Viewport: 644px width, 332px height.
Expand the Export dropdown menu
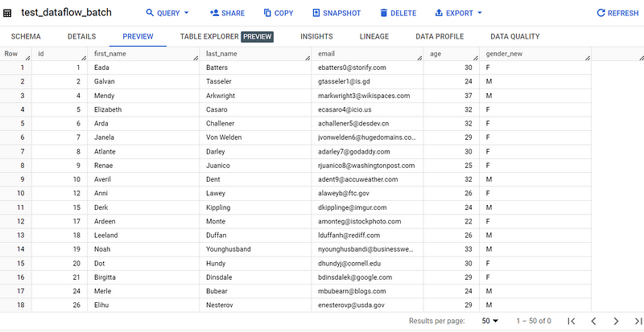tap(458, 14)
